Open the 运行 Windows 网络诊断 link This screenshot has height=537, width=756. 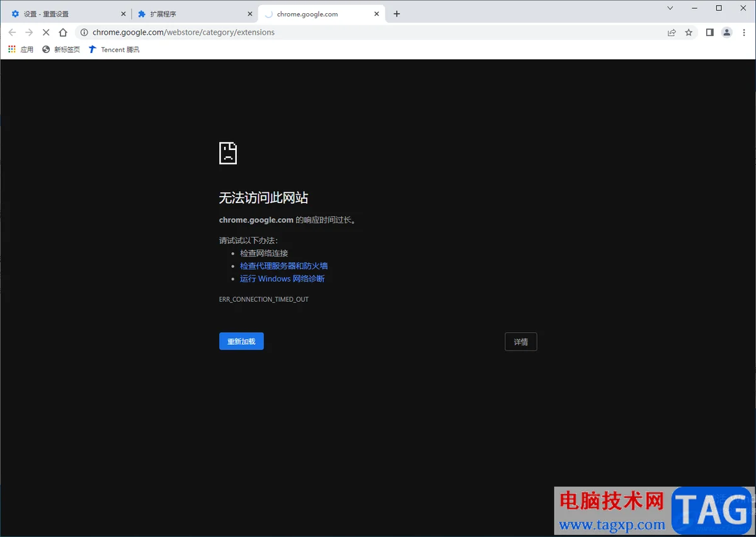pyautogui.click(x=282, y=278)
